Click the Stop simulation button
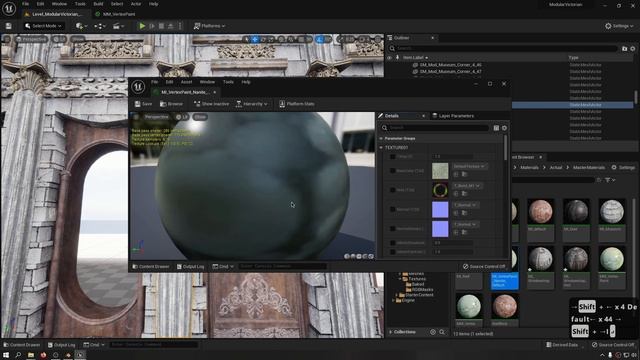The image size is (640, 360). (x=162, y=26)
